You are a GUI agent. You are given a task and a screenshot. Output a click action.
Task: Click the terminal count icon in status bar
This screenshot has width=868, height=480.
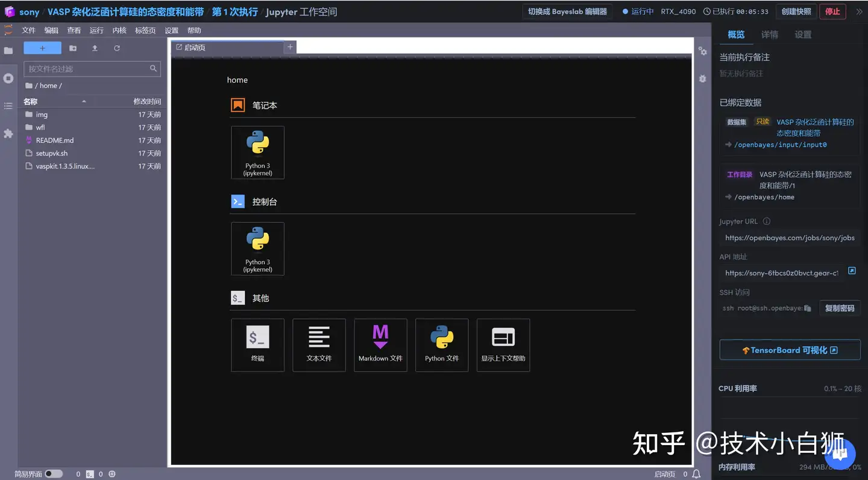[90, 474]
